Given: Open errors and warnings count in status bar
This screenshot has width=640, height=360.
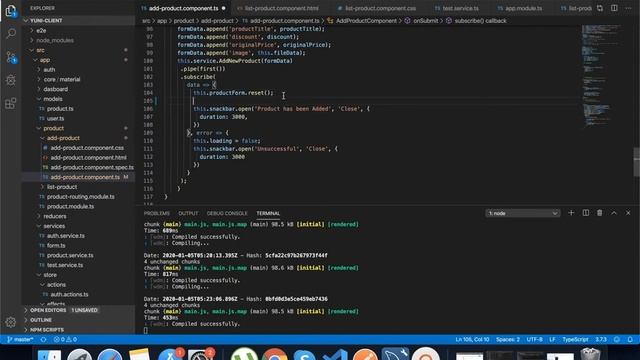Looking at the screenshot, I should (65, 340).
